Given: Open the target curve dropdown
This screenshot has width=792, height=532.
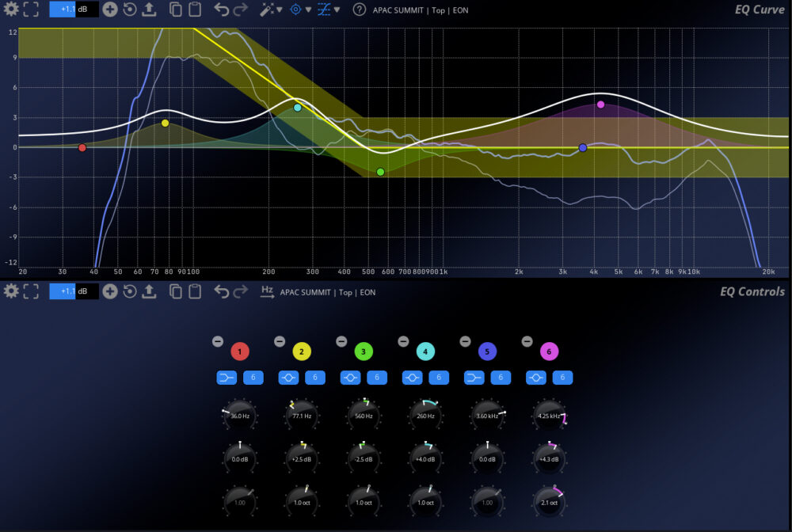Looking at the screenshot, I should tap(307, 9).
